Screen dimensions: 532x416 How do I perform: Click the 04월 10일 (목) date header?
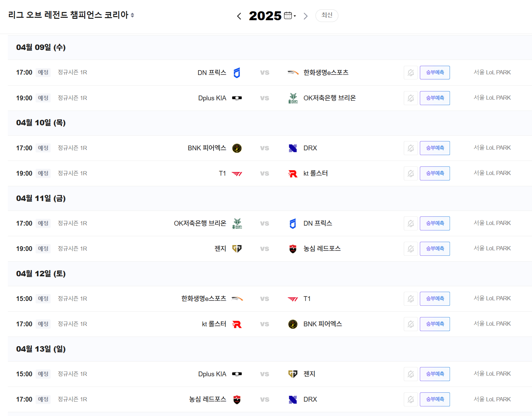click(41, 123)
